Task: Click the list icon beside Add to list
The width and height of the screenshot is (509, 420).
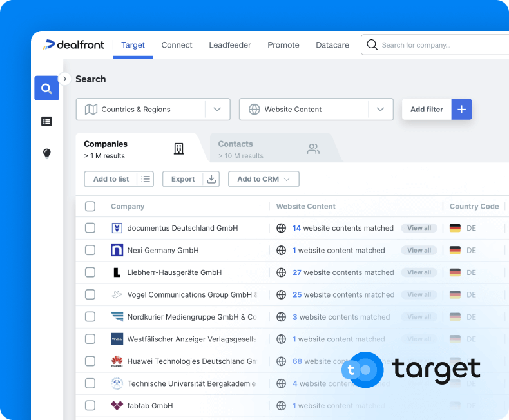Action: point(146,179)
